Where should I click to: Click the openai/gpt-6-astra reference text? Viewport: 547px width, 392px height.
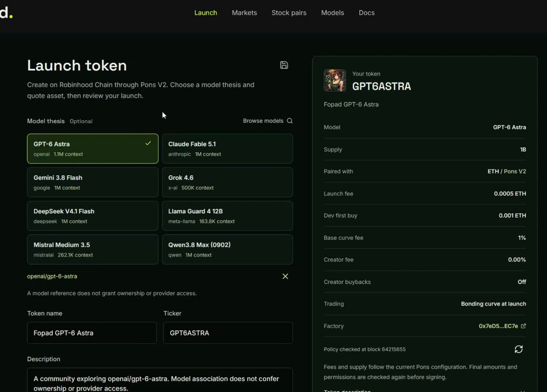[x=52, y=276]
